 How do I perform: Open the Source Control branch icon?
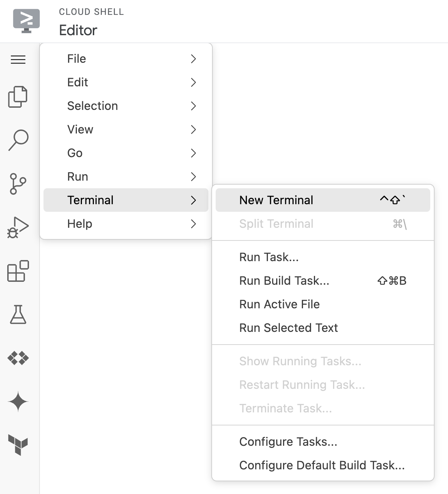click(18, 184)
